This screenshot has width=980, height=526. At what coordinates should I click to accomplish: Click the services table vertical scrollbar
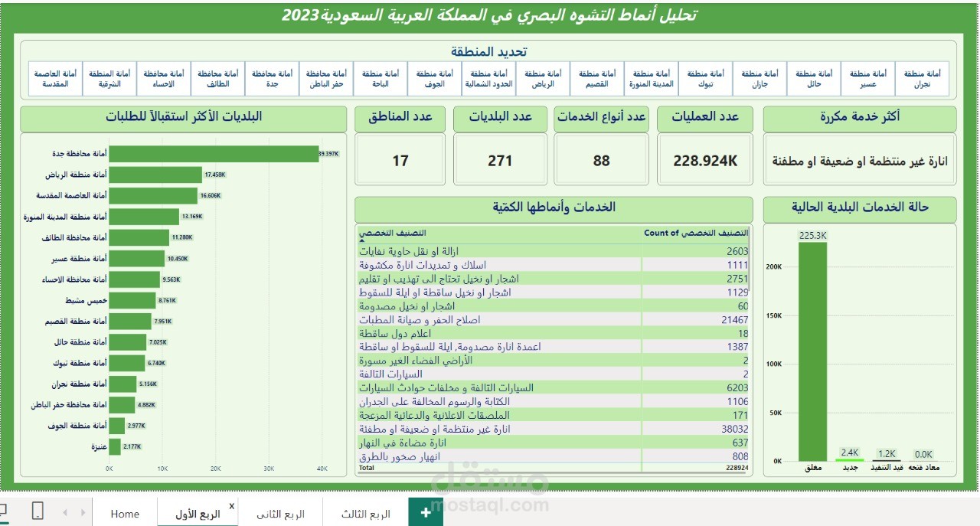click(x=750, y=260)
